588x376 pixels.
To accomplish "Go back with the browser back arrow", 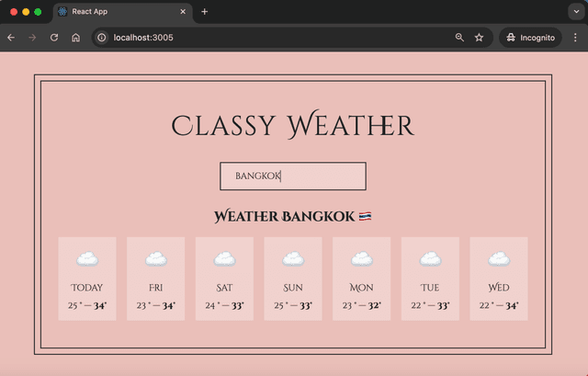I will [x=11, y=38].
